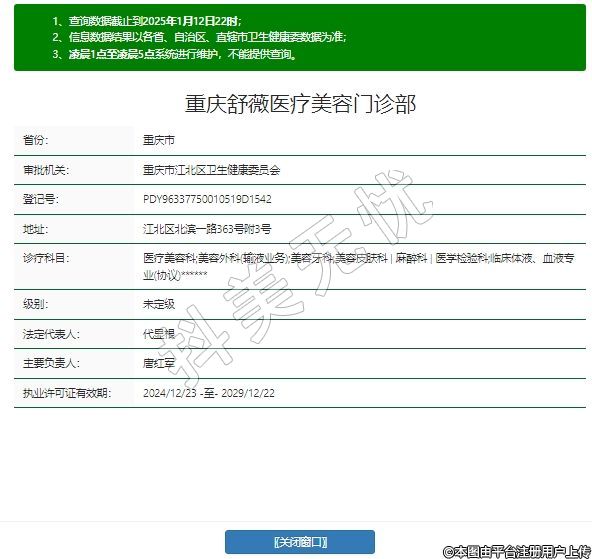Click the license validity 2024/12/23 -至- 2029/12/22
Image resolution: width=592 pixels, height=559 pixels.
[208, 393]
